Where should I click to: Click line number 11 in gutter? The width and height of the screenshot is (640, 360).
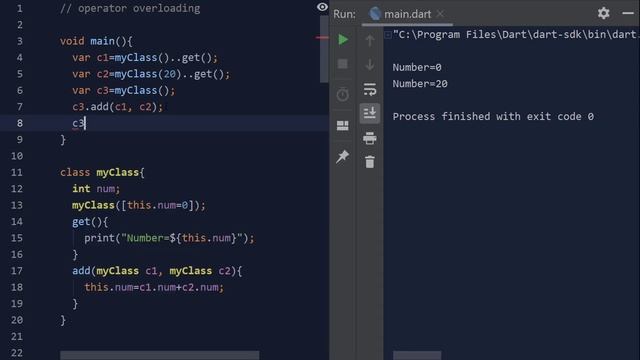tap(17, 173)
